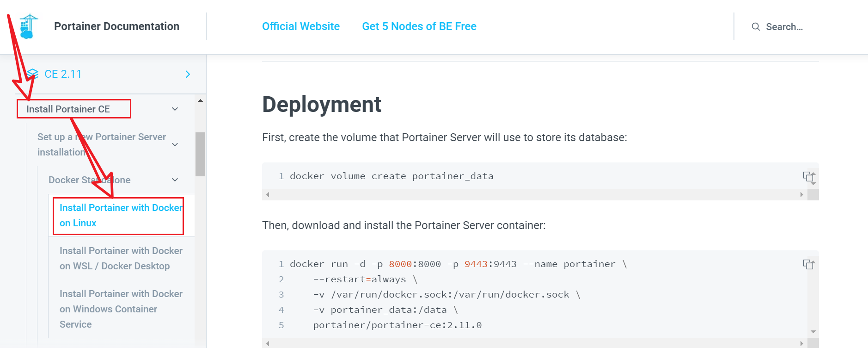This screenshot has height=348, width=868.
Task: Open Docker Standalone section
Action: (89, 180)
